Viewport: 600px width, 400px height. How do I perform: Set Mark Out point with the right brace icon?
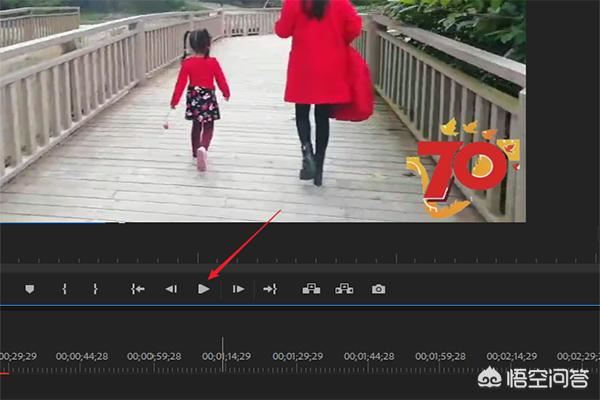tap(95, 289)
